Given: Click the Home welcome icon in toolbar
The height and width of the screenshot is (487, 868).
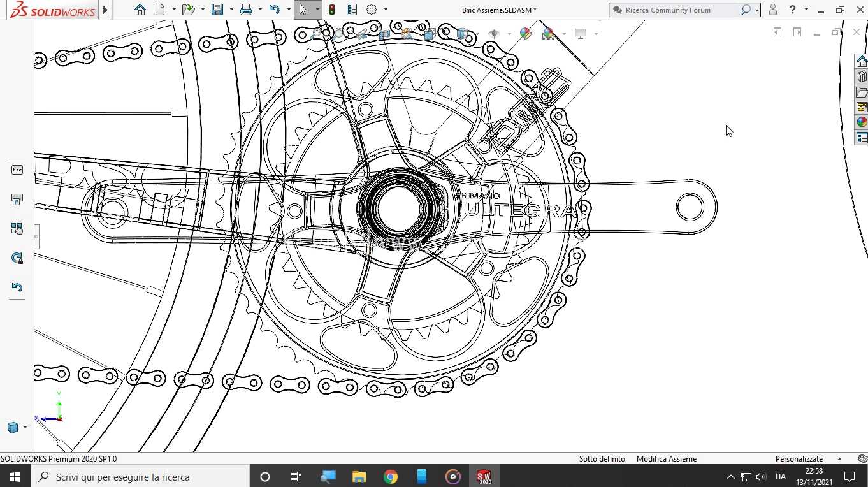Looking at the screenshot, I should tap(140, 10).
